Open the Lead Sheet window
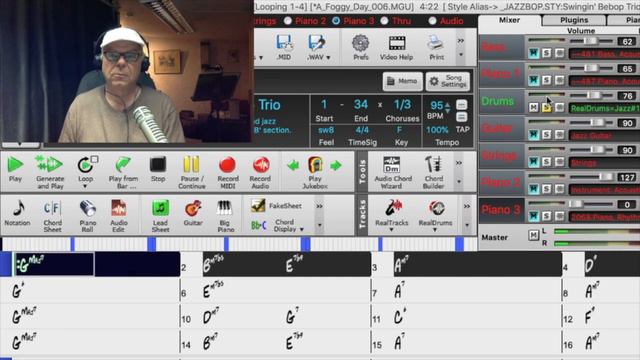 160,216
